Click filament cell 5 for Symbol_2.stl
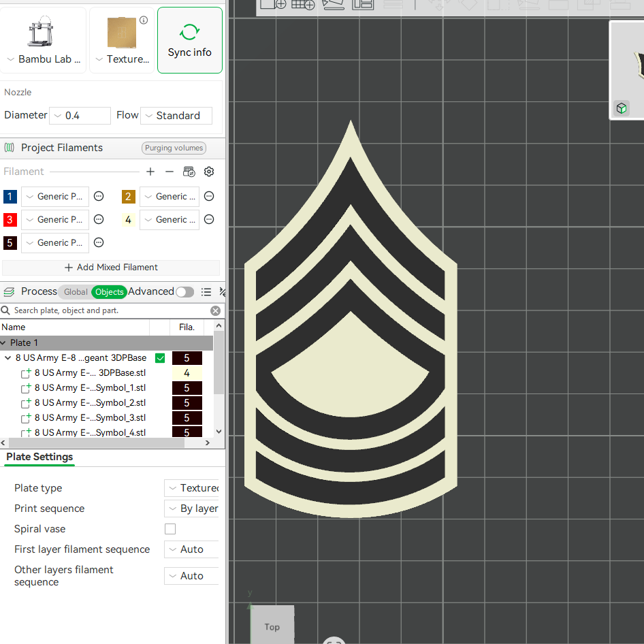This screenshot has height=644, width=644. click(187, 403)
